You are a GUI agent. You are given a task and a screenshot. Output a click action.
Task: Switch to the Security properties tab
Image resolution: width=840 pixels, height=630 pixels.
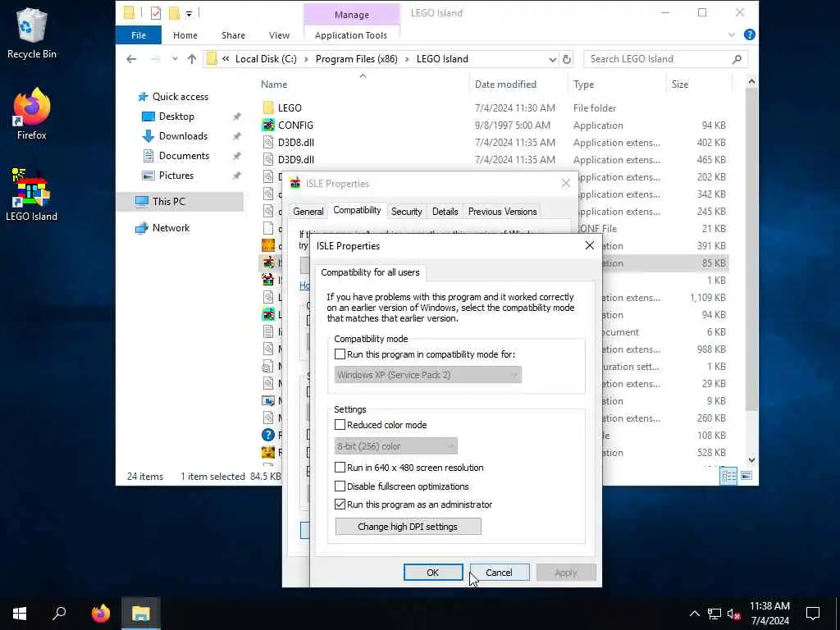pyautogui.click(x=406, y=212)
